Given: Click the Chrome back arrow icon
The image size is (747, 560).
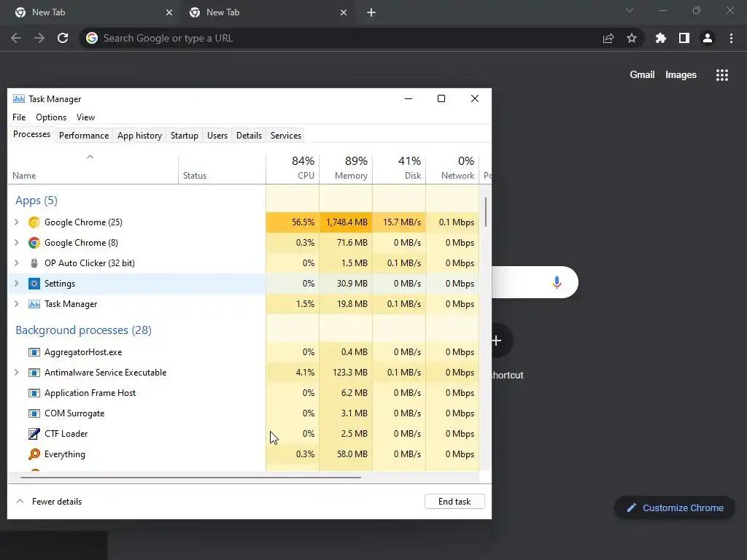Looking at the screenshot, I should [x=16, y=38].
